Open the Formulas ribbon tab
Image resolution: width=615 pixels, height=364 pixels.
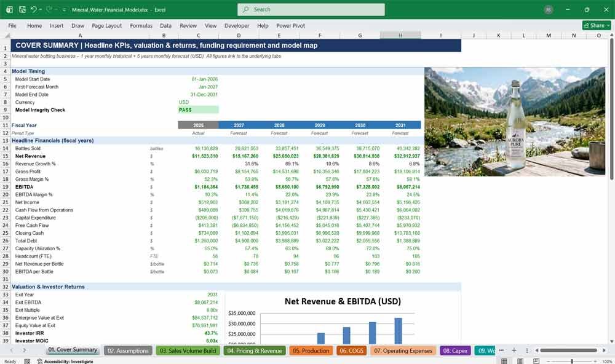click(141, 25)
